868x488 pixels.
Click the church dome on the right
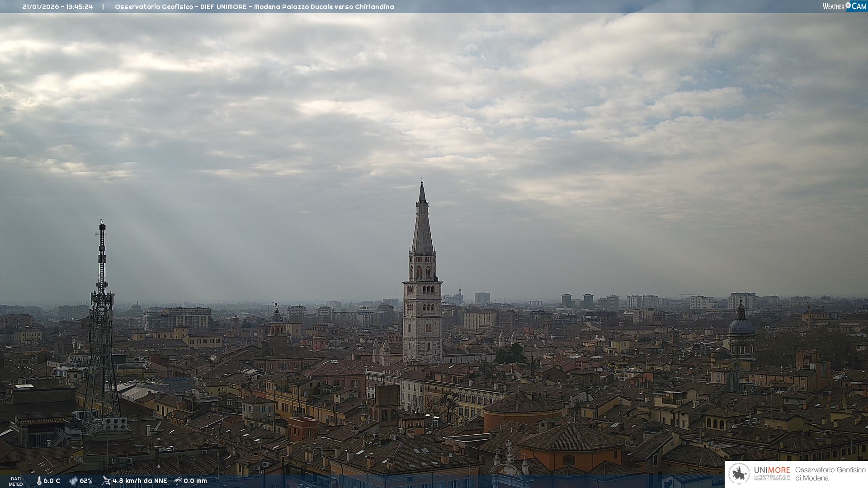point(741,325)
